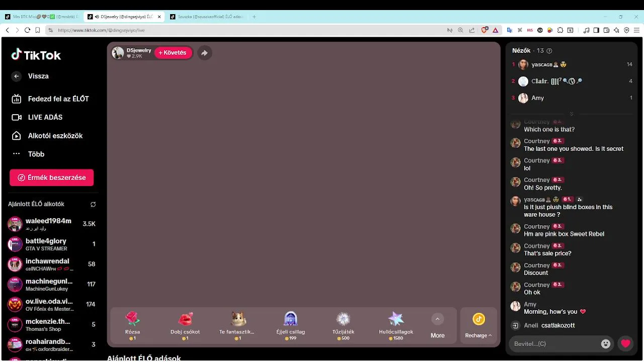Screen dimensions: 644x362
Task: Open the extensions puzzle icon
Action: [x=560, y=30]
